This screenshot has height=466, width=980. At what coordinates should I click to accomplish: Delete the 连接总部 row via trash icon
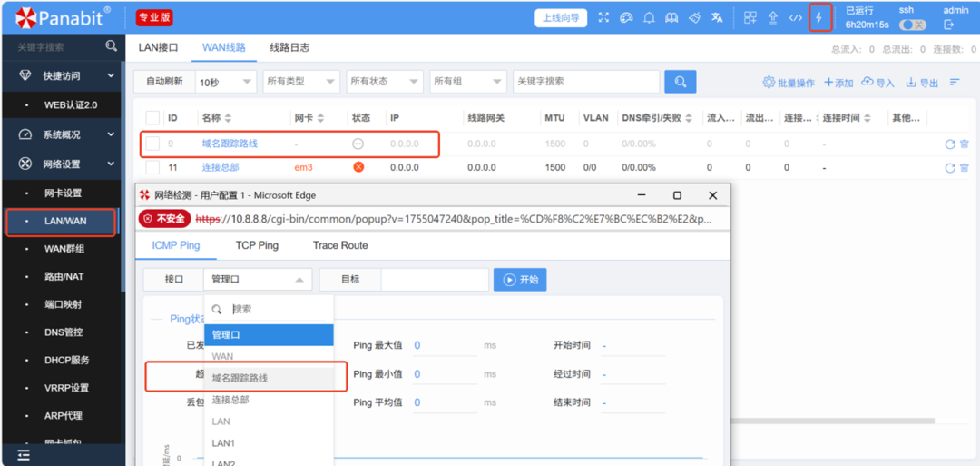click(x=965, y=168)
